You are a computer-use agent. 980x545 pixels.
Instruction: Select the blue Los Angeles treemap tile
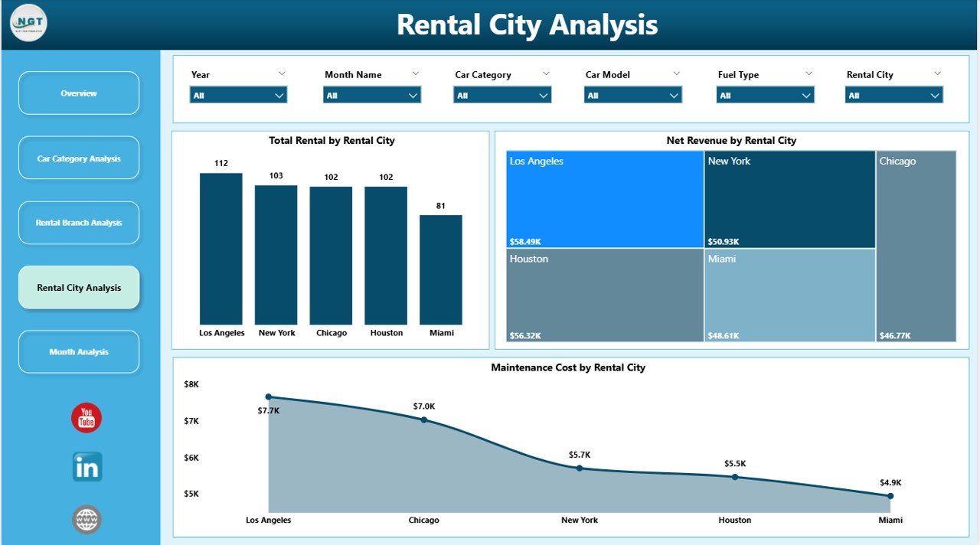(605, 197)
